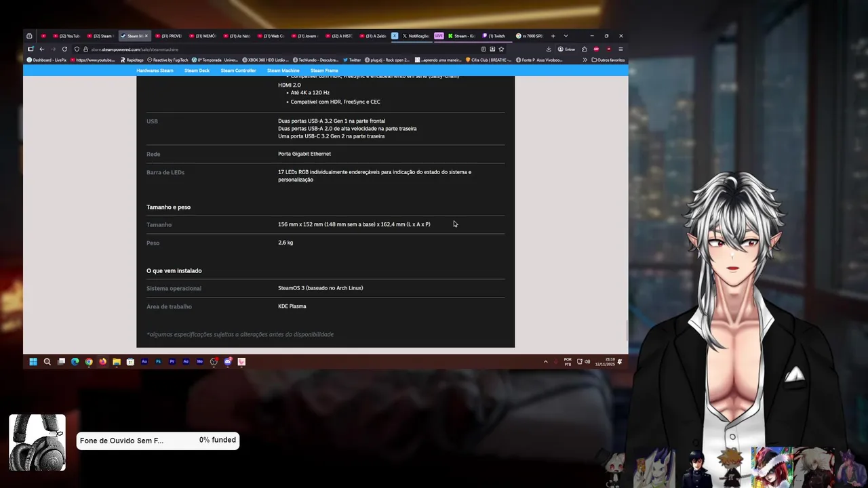Open Windows taskbar search

(x=47, y=362)
